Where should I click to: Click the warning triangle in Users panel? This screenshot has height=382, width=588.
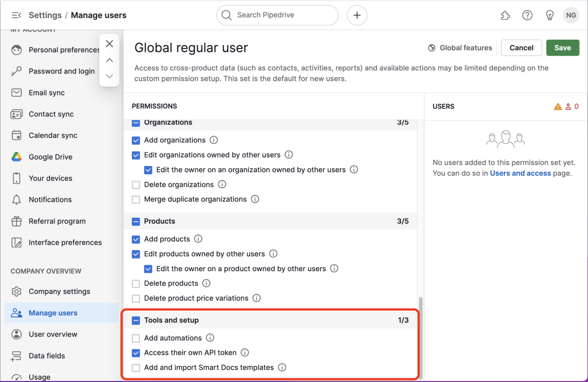tap(558, 107)
